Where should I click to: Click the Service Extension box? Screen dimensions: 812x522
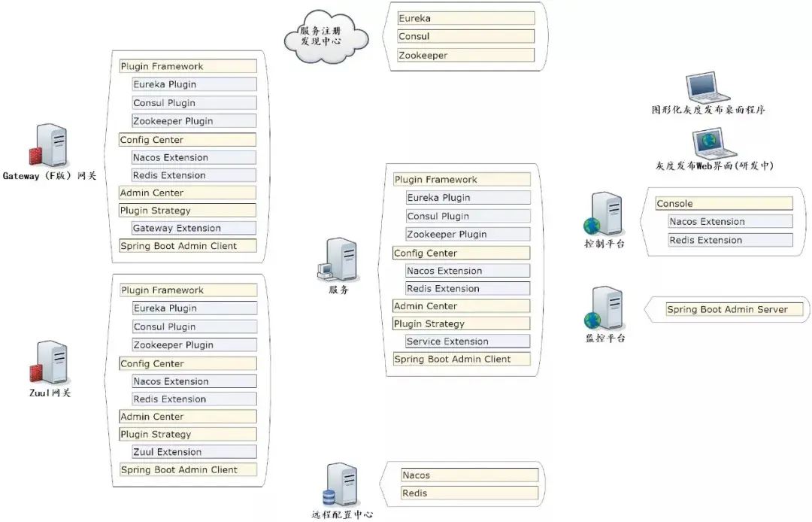468,341
